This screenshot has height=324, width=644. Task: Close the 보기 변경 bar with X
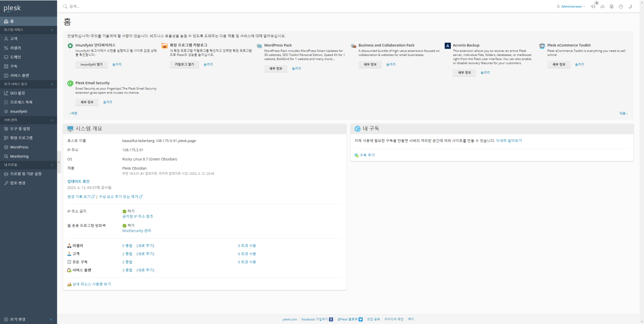51,320
